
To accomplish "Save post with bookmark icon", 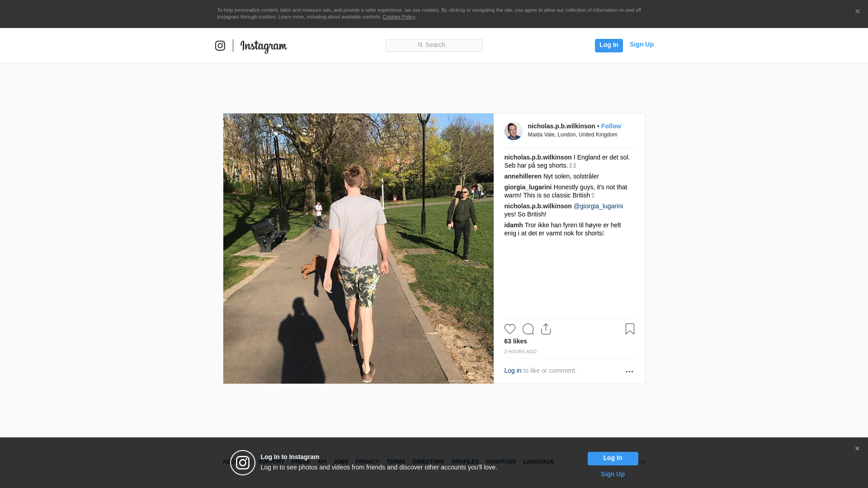I will 630,329.
